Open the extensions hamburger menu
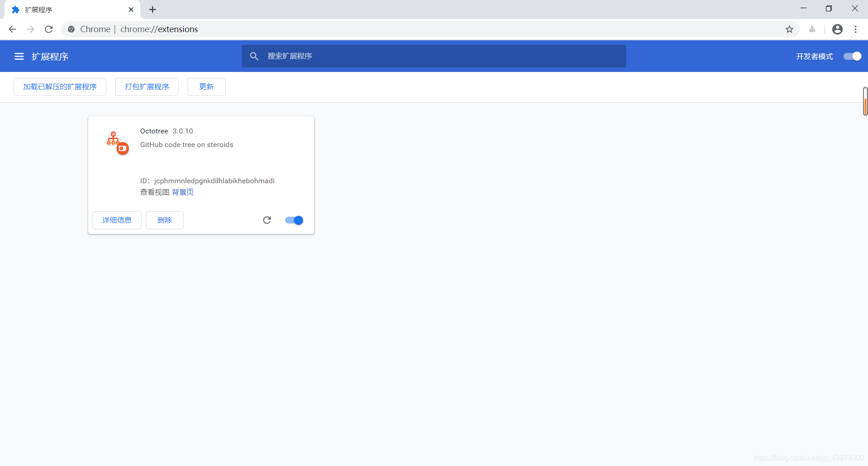868x466 pixels. pos(19,57)
